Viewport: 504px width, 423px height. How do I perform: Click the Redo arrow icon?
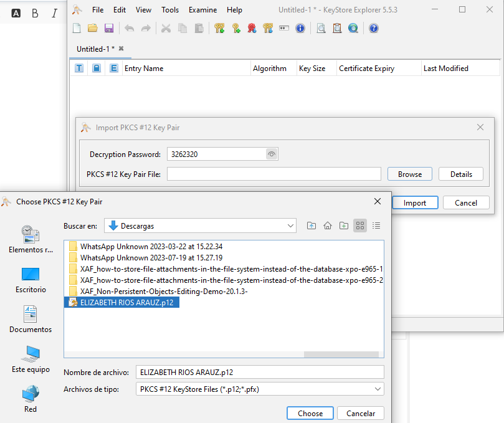click(146, 28)
